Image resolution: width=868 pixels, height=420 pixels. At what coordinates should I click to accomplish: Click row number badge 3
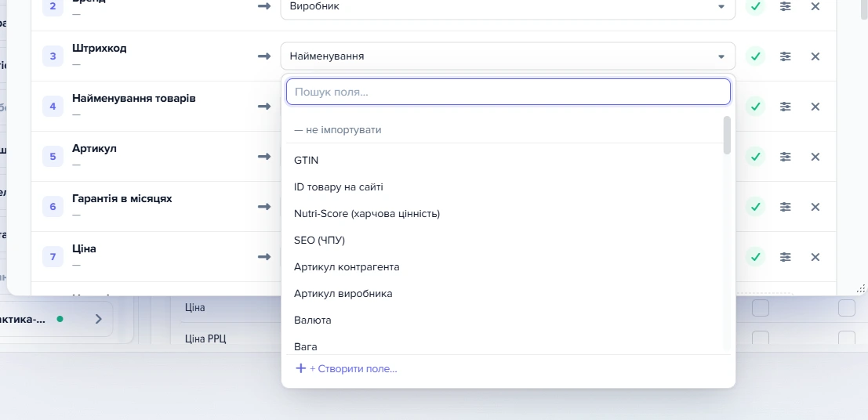(53, 56)
